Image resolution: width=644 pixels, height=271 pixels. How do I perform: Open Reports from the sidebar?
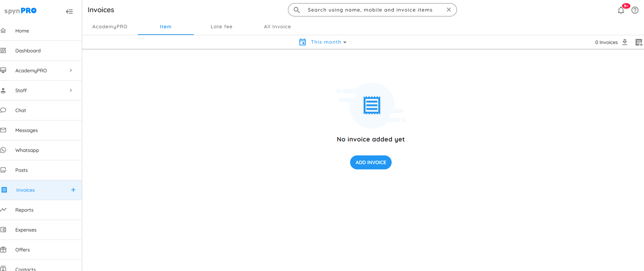[x=24, y=210]
